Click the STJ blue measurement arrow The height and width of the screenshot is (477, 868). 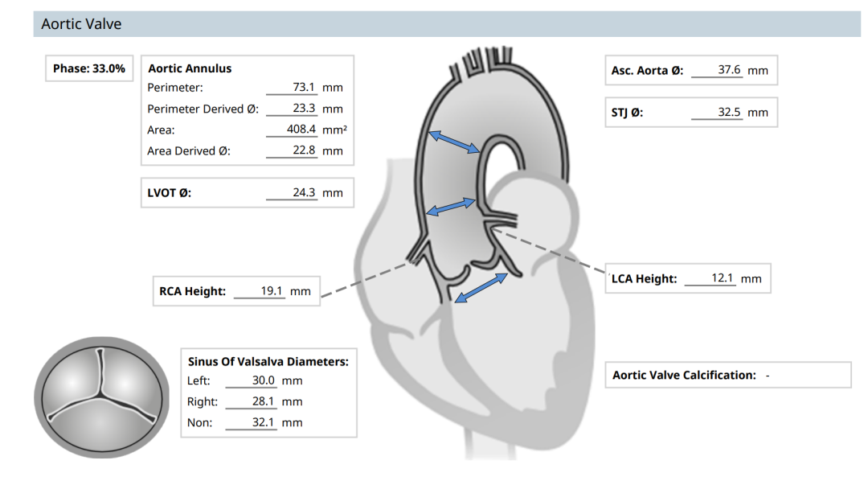(x=451, y=207)
